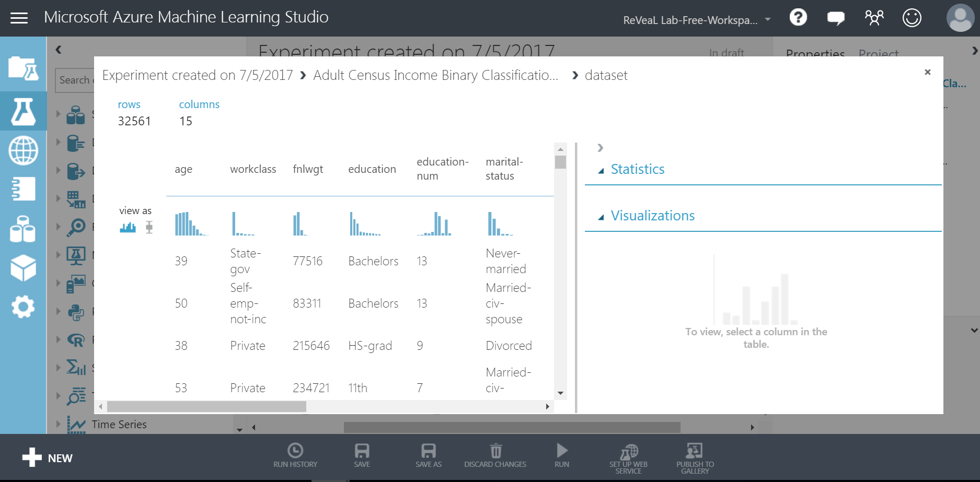This screenshot has height=482, width=980.
Task: Click PUBLISH TO GALLERY
Action: tap(695, 459)
